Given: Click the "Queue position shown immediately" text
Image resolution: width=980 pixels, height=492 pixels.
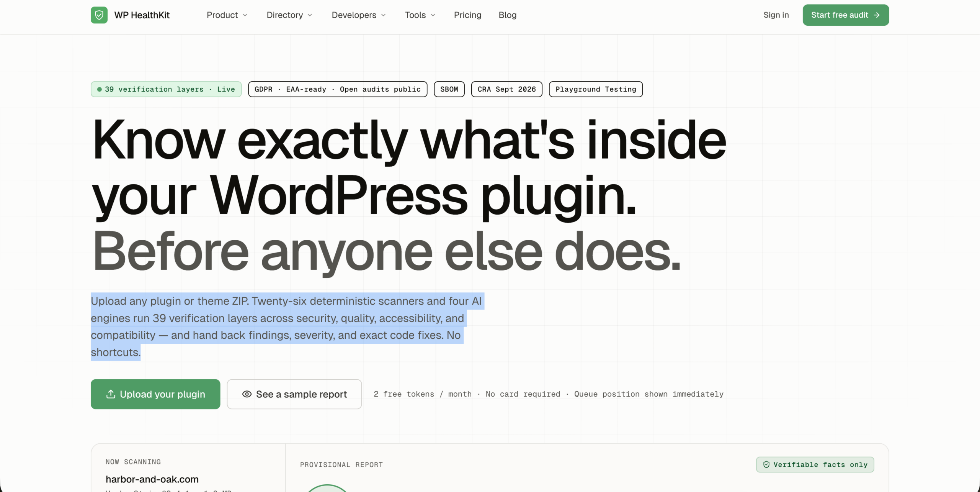Looking at the screenshot, I should click(649, 394).
